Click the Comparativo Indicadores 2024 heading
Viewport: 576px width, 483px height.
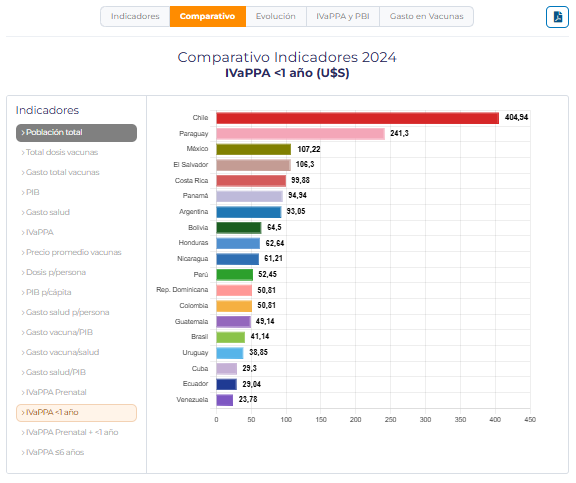click(x=287, y=57)
